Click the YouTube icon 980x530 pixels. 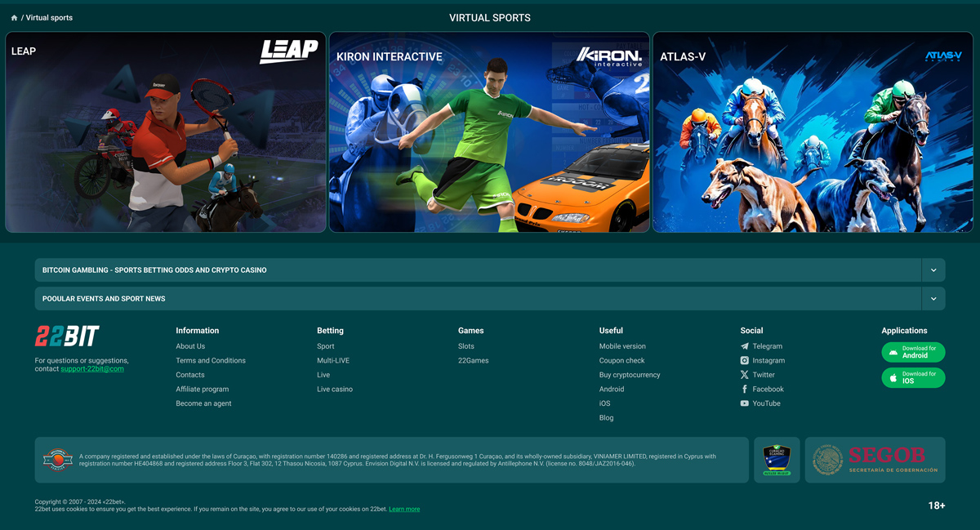tap(744, 403)
